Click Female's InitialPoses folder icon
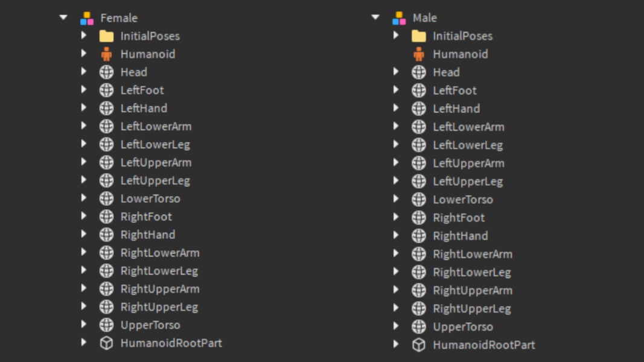 [x=106, y=36]
